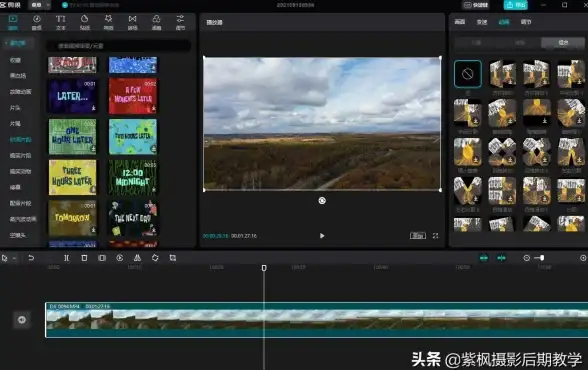Download the ONE HOUR LATER clip via its arrow icon
This screenshot has width=588, height=370.
(x=93, y=149)
